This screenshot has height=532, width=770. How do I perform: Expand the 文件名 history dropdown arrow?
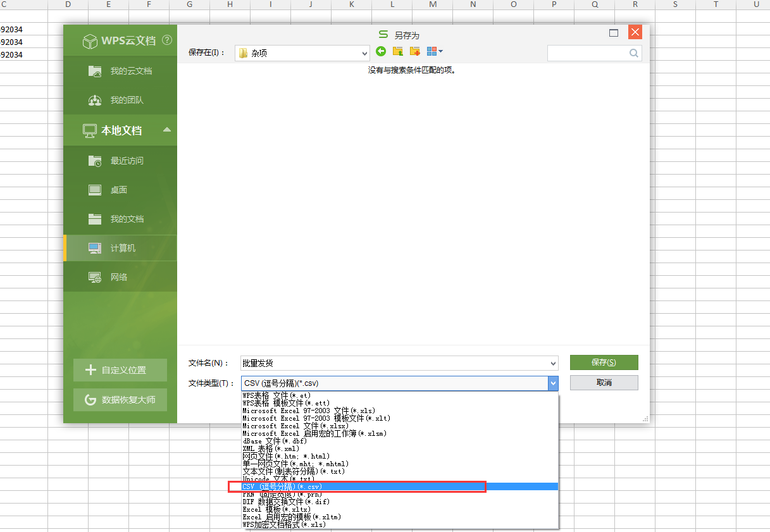(x=553, y=363)
